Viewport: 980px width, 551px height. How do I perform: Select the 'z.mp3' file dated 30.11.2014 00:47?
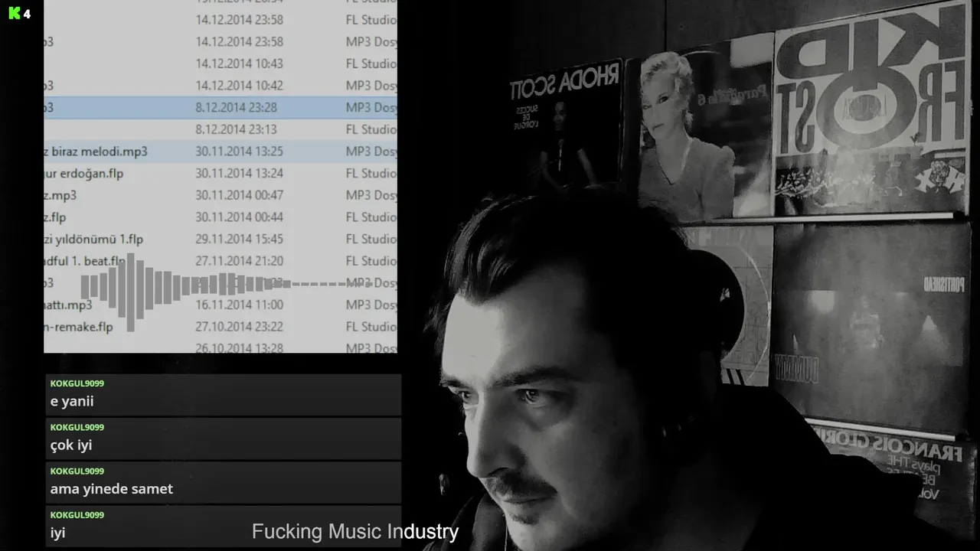[x=60, y=195]
